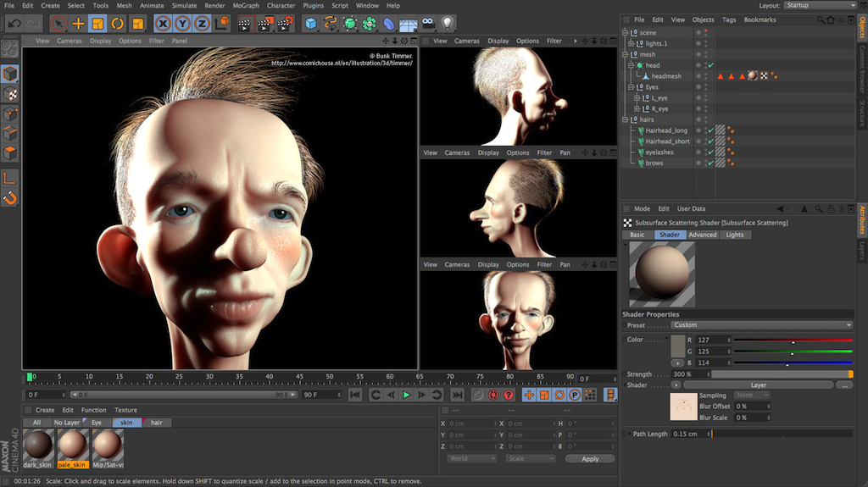868x487 pixels.
Task: Go to start of animation
Action: coord(355,395)
